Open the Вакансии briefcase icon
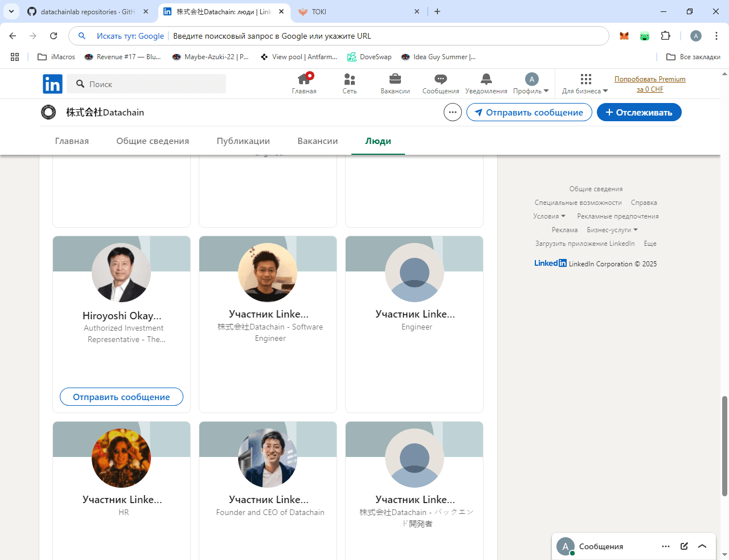The height and width of the screenshot is (560, 729). click(395, 84)
